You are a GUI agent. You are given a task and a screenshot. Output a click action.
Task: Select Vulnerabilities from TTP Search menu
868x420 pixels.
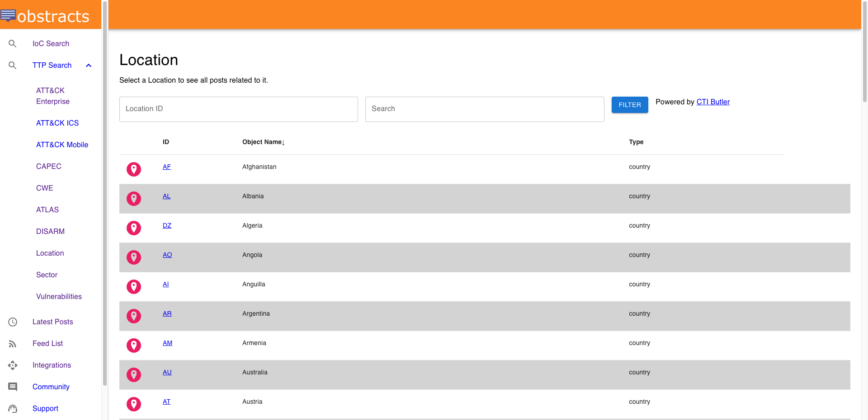point(59,297)
